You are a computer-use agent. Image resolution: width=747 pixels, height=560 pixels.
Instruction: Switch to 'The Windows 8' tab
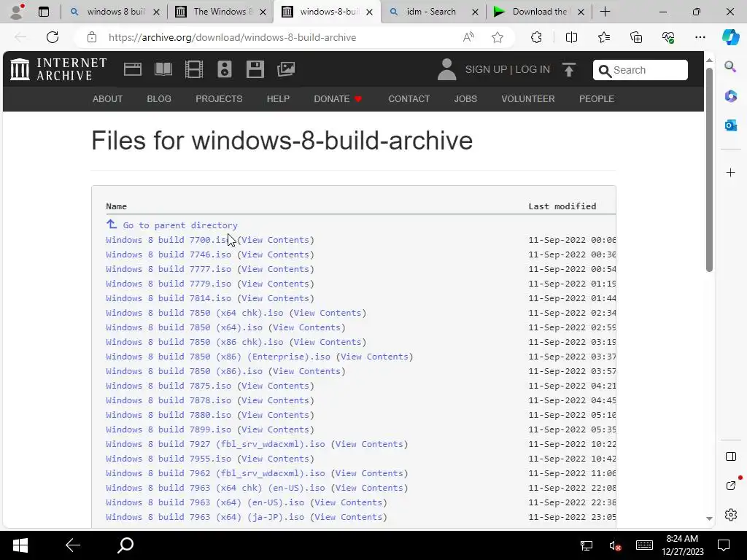[x=221, y=12]
